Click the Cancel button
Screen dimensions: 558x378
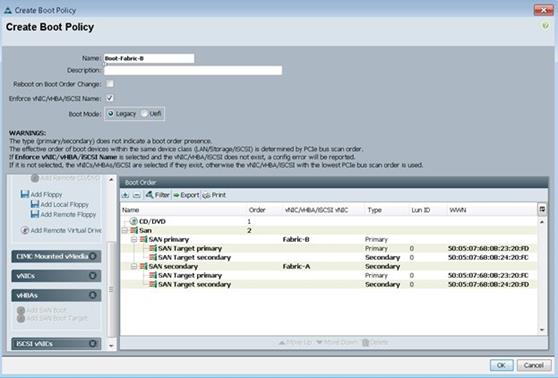coord(534,365)
